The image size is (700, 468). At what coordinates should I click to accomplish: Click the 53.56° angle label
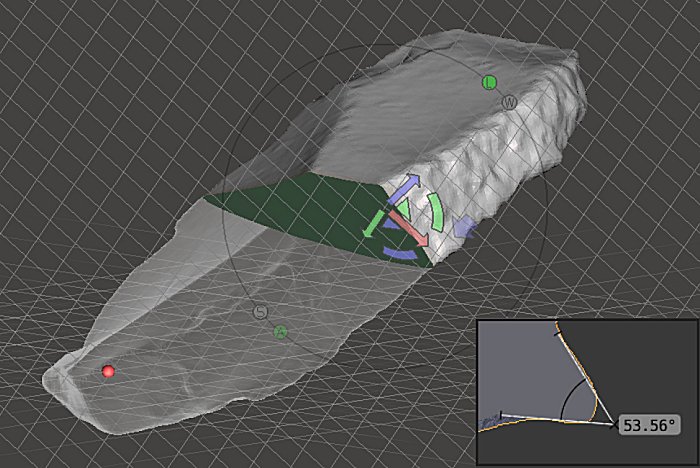648,426
